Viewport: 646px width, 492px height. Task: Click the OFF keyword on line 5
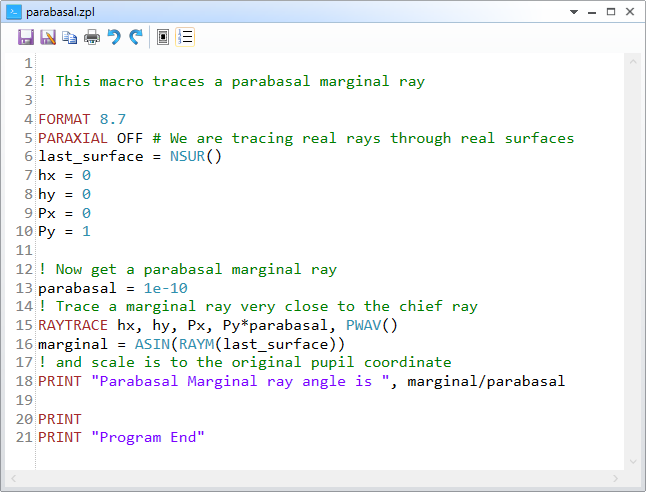[130, 138]
